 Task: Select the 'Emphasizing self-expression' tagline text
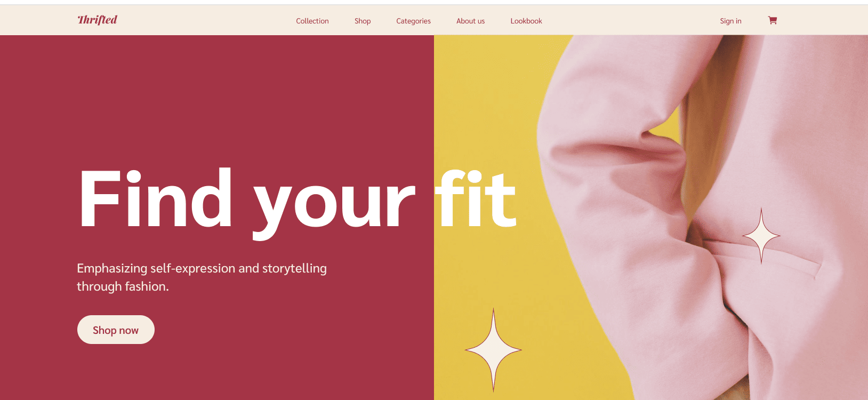pos(202,277)
